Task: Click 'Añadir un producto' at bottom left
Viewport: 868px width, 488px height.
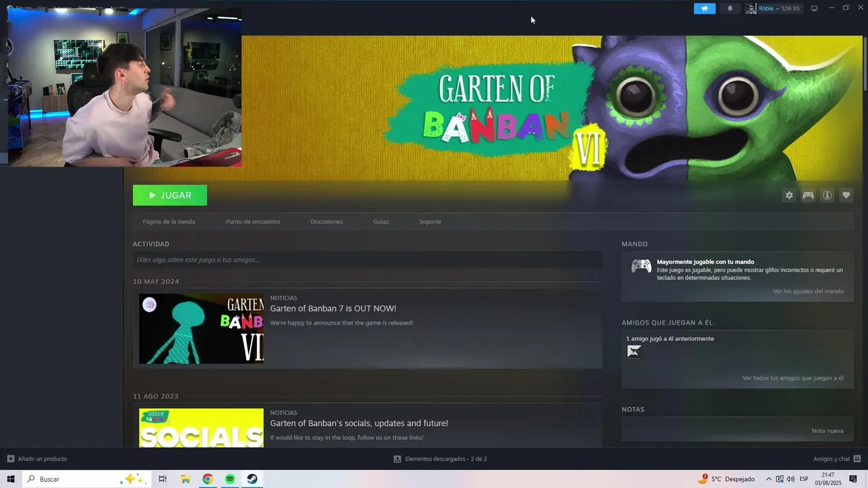Action: click(x=42, y=459)
